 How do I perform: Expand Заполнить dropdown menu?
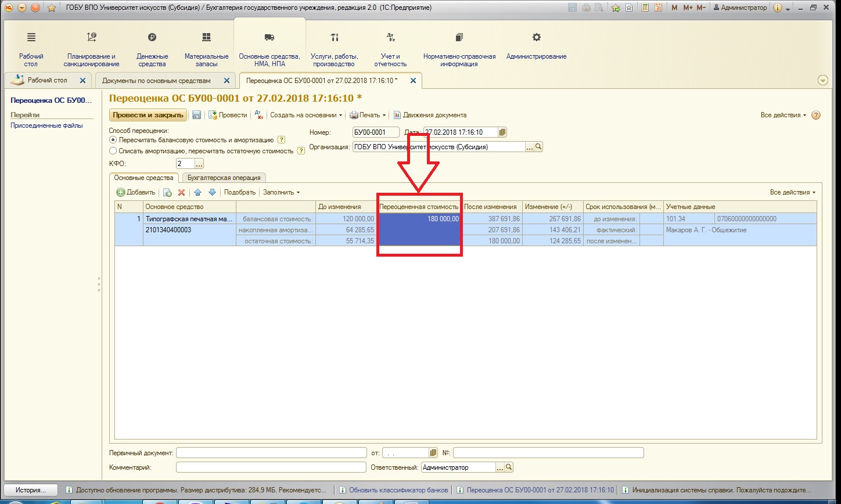pyautogui.click(x=282, y=192)
